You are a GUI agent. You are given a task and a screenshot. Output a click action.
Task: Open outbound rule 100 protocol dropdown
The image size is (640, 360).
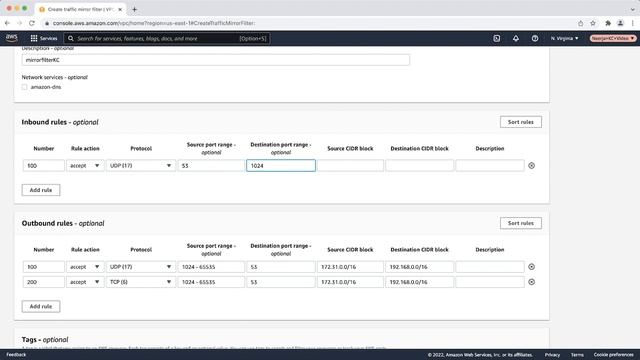click(x=141, y=267)
